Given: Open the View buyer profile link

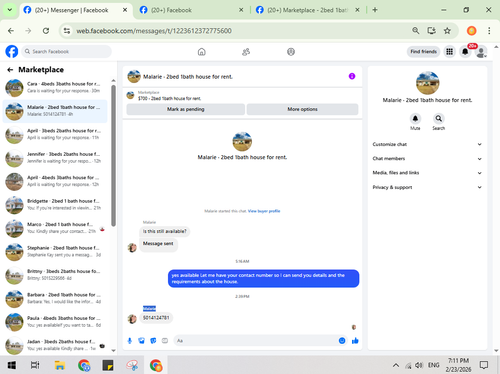Looking at the screenshot, I should 264,211.
